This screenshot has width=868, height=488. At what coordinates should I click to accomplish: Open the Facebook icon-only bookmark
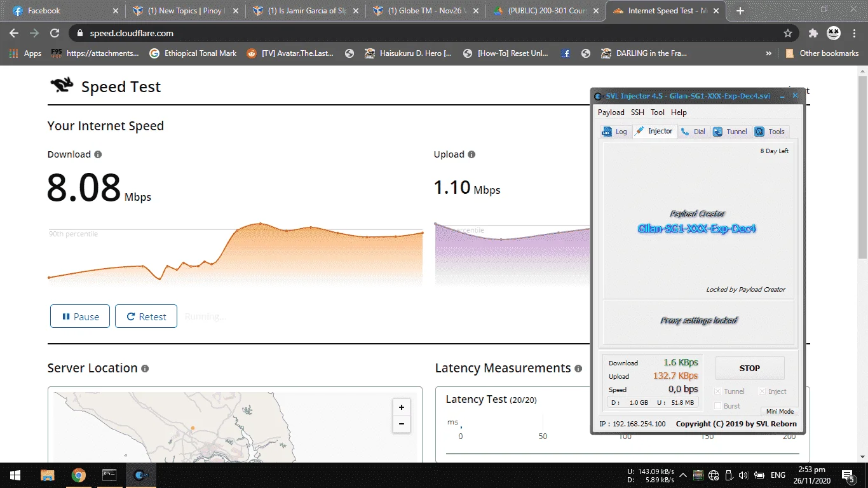(566, 53)
